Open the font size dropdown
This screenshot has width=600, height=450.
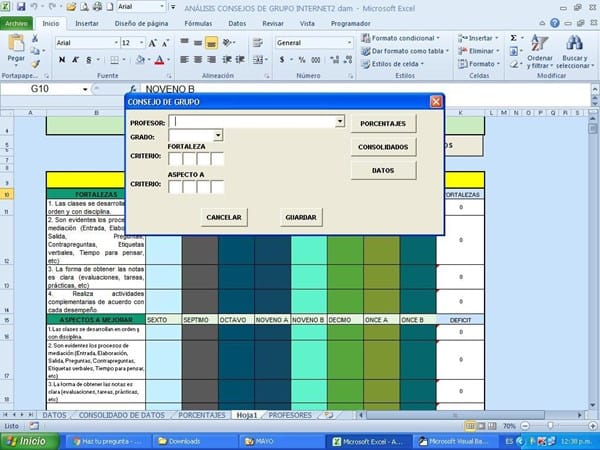(x=140, y=43)
